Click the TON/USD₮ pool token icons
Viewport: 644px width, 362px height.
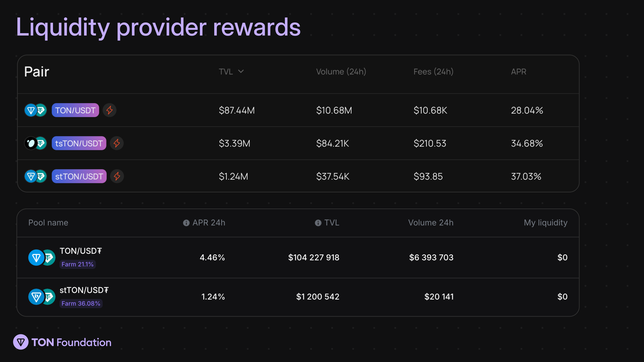[x=42, y=258]
